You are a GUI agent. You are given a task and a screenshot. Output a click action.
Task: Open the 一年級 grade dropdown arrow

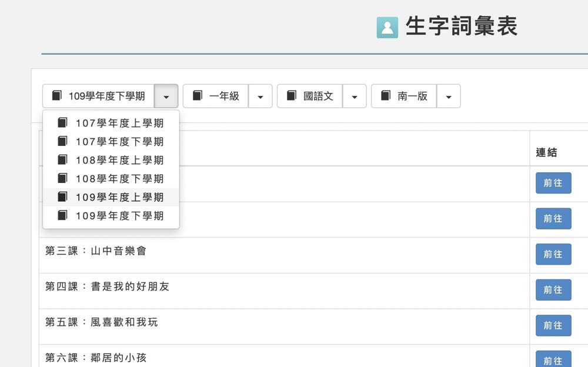[260, 96]
